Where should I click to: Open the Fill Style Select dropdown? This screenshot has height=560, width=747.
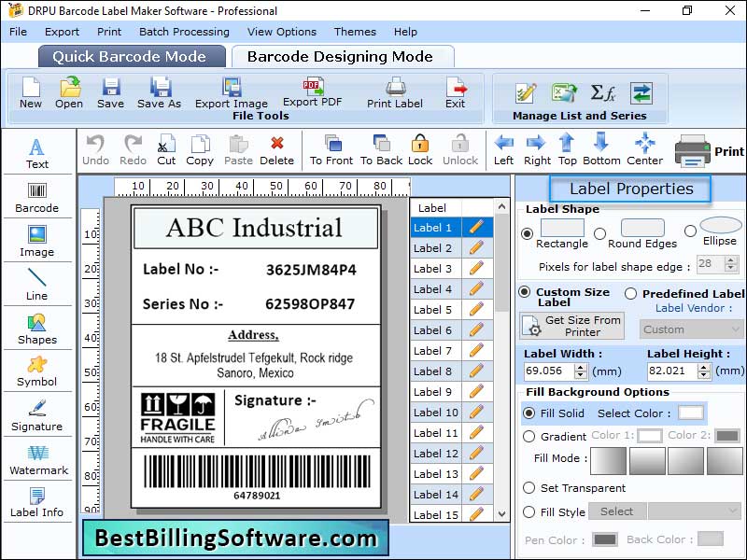[x=617, y=511]
